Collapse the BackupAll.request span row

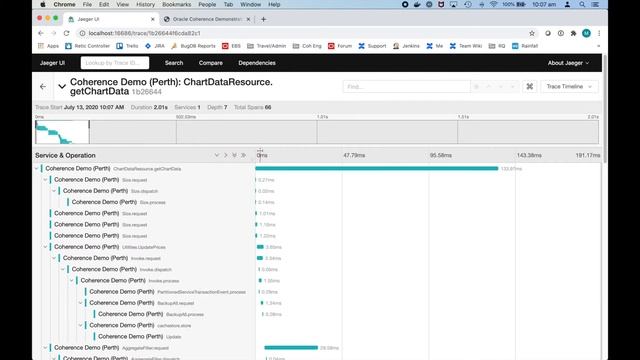click(x=80, y=303)
